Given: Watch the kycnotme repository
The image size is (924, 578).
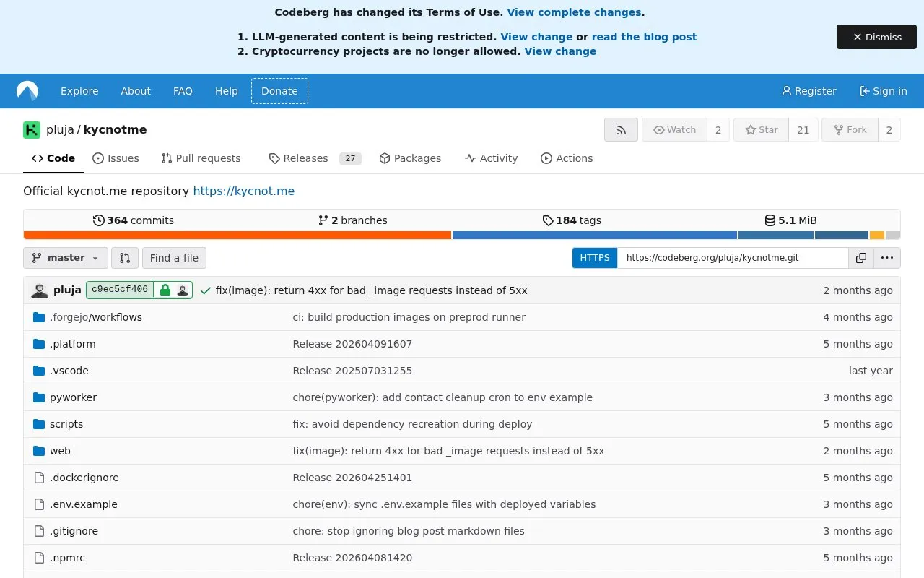Looking at the screenshot, I should [674, 130].
